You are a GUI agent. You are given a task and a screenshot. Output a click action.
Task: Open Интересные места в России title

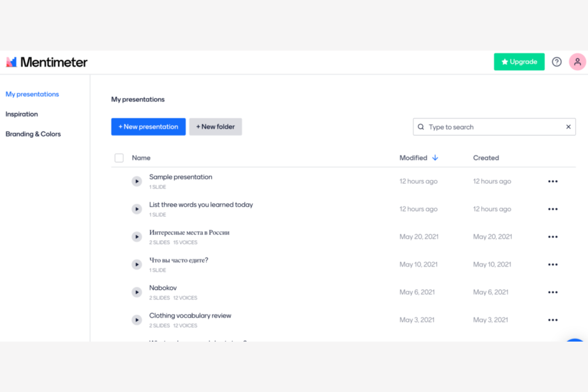pos(190,233)
